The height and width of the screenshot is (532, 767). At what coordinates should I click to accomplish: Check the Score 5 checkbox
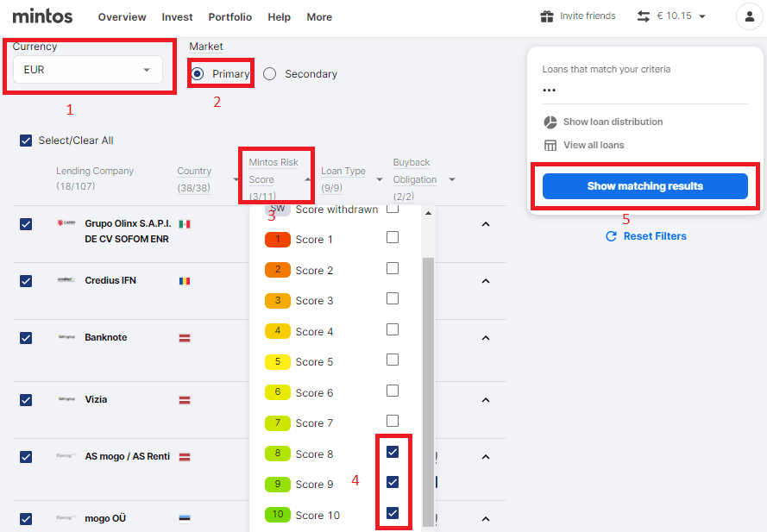(393, 360)
